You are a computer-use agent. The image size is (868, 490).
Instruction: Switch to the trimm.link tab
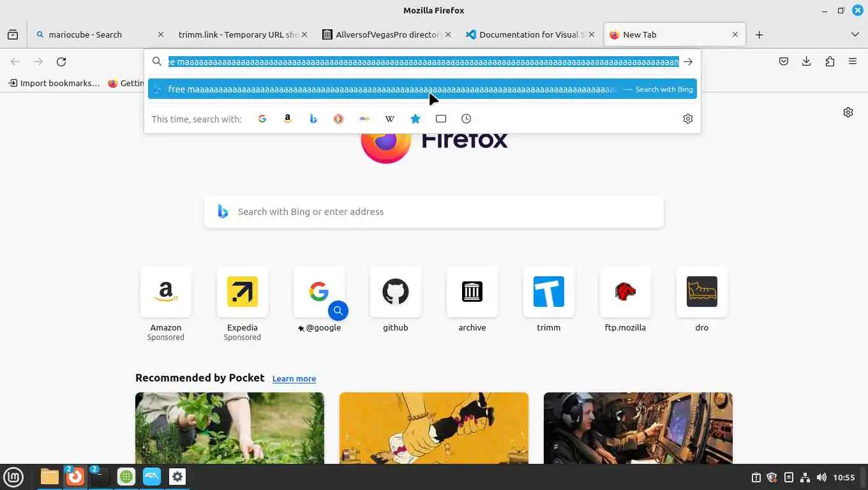coord(242,34)
